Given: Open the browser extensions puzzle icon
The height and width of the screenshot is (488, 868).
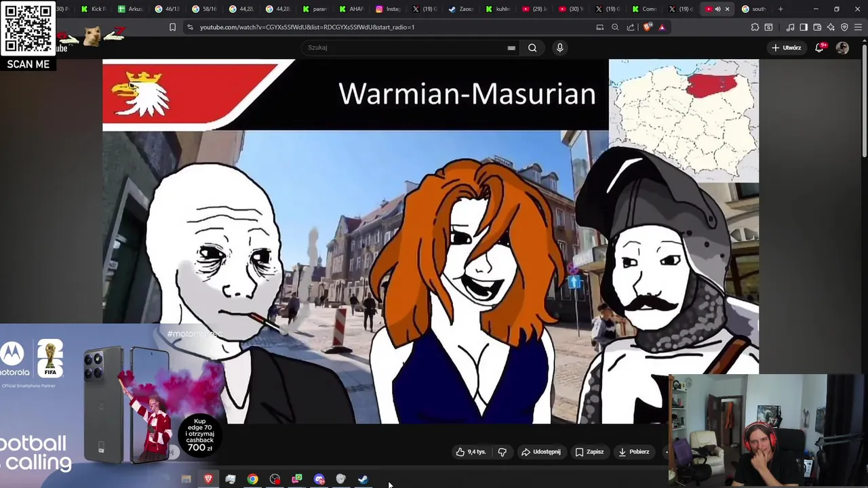Looking at the screenshot, I should [755, 27].
